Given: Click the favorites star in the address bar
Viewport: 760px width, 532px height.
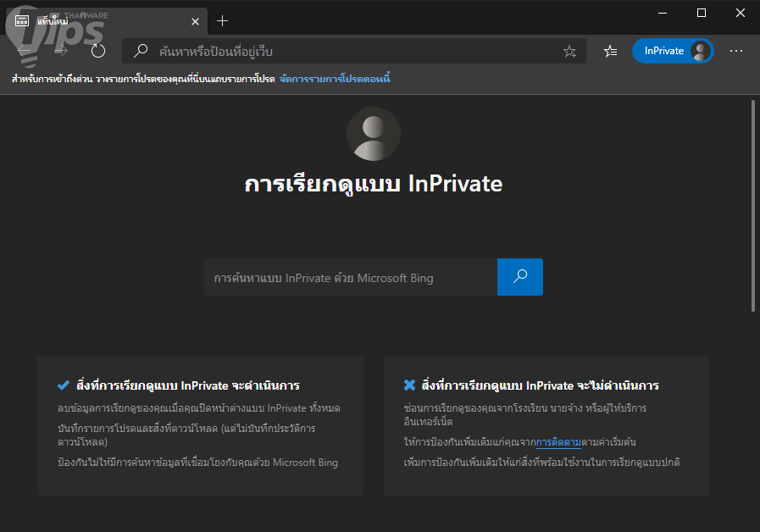Looking at the screenshot, I should click(569, 52).
